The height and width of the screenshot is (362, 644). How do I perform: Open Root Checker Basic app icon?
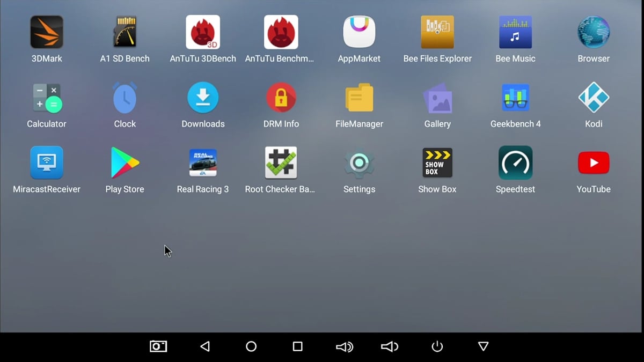tap(281, 162)
